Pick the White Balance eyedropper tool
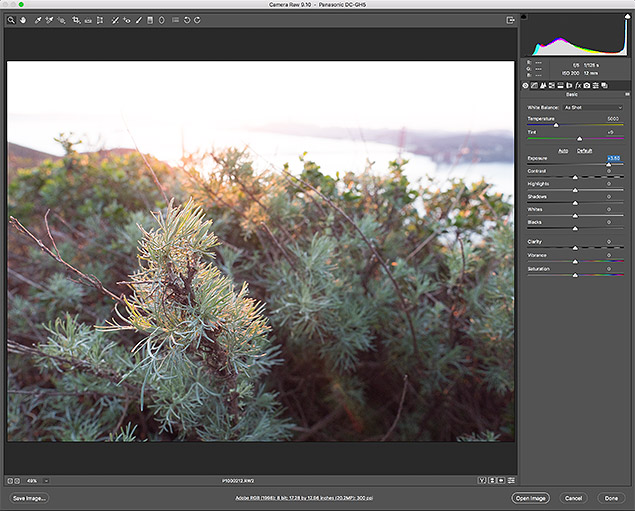635x511 pixels. click(x=37, y=19)
